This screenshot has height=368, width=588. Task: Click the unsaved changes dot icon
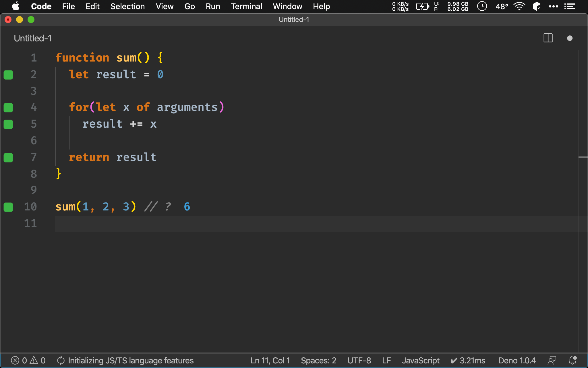[x=570, y=38]
